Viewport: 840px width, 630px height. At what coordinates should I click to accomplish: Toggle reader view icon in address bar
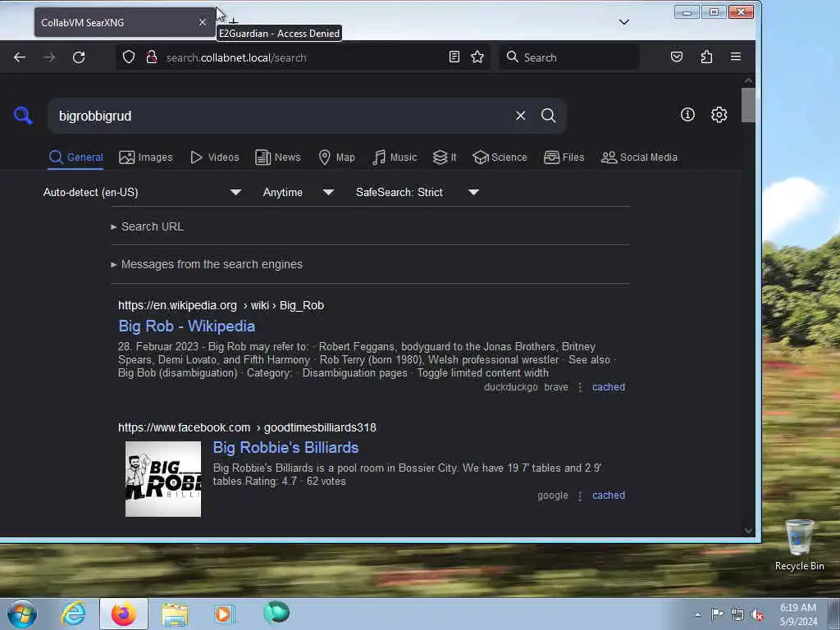(454, 57)
